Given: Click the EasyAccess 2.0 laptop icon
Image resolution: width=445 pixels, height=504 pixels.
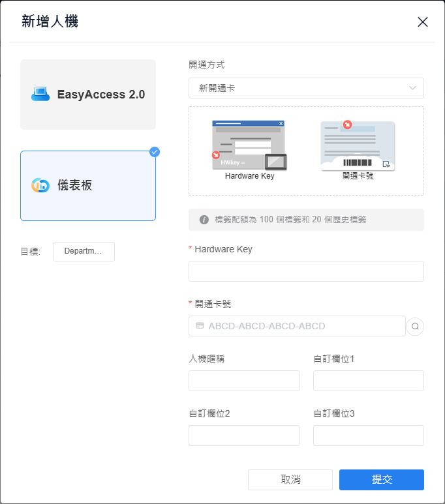Looking at the screenshot, I should point(40,94).
